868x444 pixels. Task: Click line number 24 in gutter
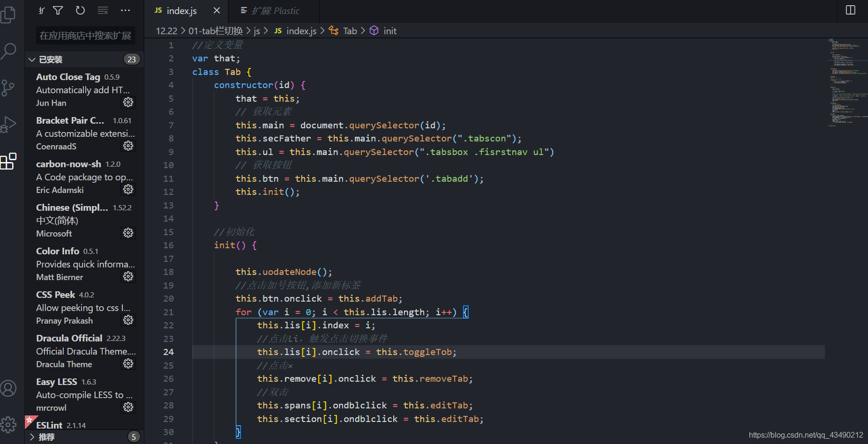coord(169,352)
